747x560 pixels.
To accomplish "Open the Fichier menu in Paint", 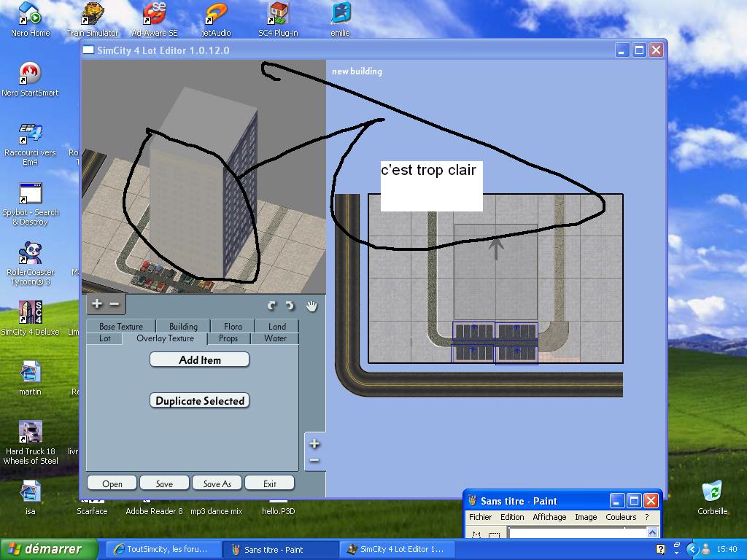I will pyautogui.click(x=480, y=517).
